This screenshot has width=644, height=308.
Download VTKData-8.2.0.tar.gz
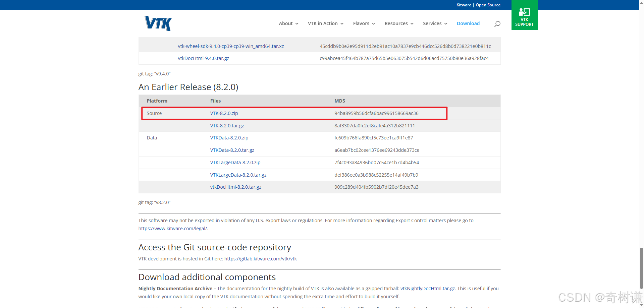tap(232, 150)
